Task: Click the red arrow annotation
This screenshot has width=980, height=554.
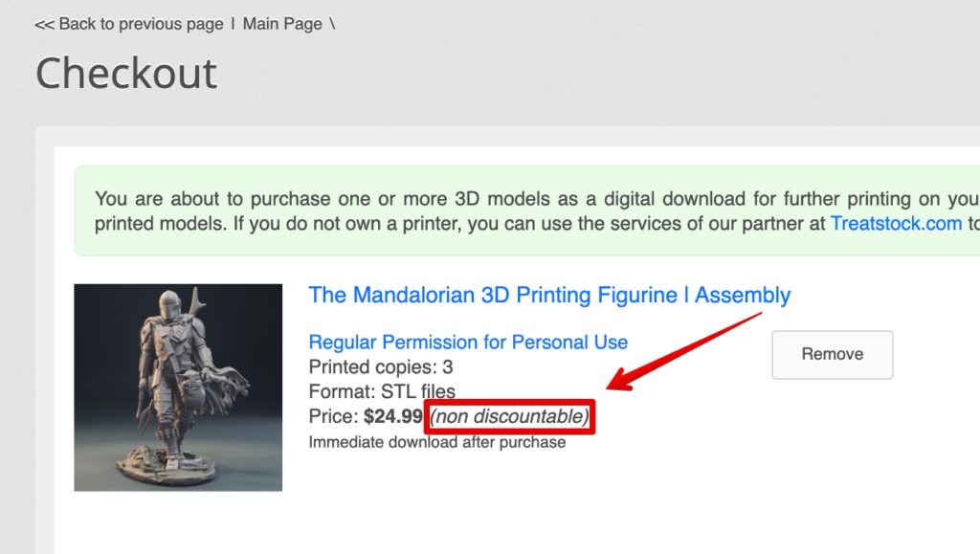Action: pyautogui.click(x=689, y=348)
